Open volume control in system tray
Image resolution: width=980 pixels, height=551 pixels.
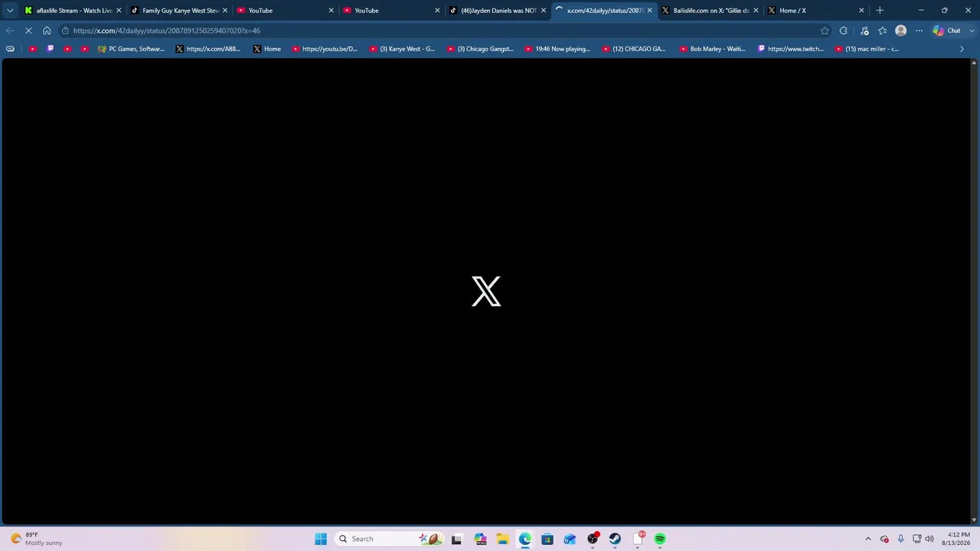click(x=929, y=539)
